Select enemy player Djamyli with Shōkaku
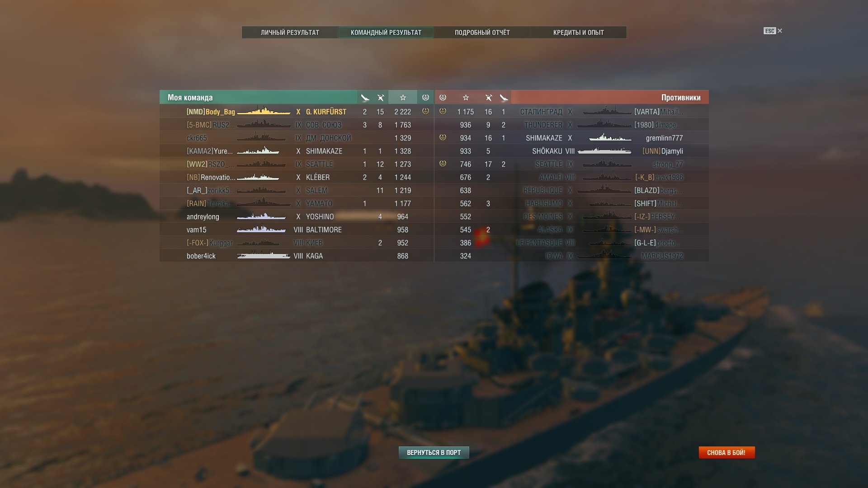 pyautogui.click(x=572, y=151)
